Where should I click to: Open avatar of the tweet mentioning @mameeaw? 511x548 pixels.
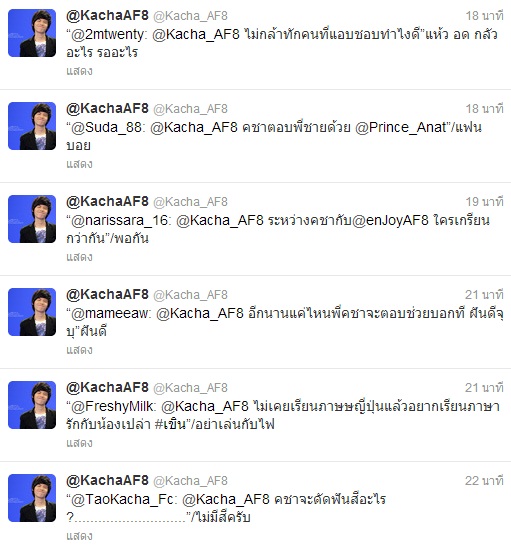coord(32,312)
